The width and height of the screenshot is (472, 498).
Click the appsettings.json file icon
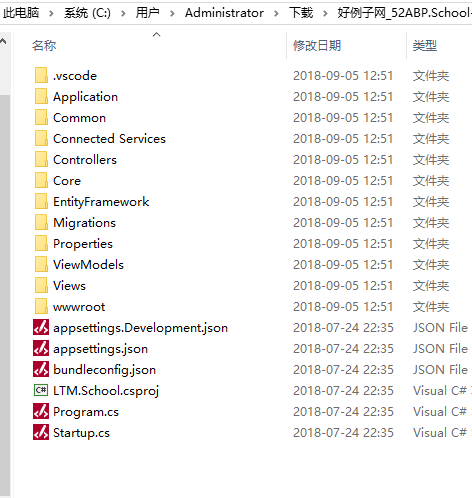(x=41, y=348)
